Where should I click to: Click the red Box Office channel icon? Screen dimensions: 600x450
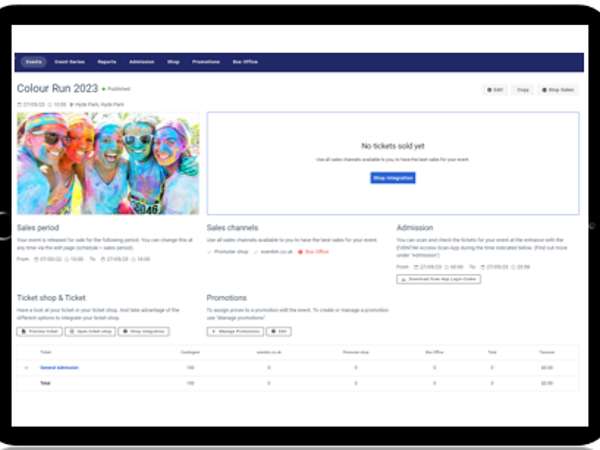pos(301,252)
